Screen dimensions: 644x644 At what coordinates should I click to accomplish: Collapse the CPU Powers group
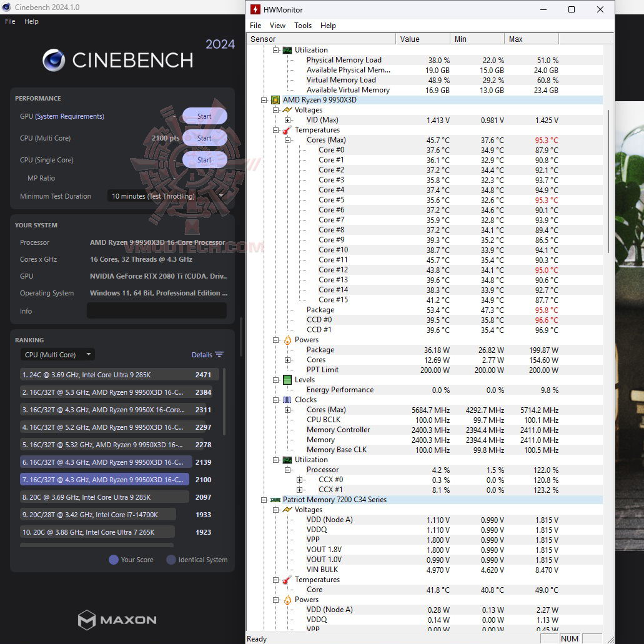[x=275, y=340]
